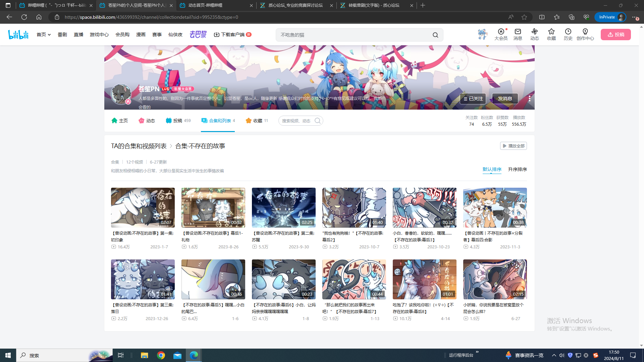Image resolution: width=644 pixels, height=362 pixels.
Task: Click the 已关注 button
Action: pos(473,99)
